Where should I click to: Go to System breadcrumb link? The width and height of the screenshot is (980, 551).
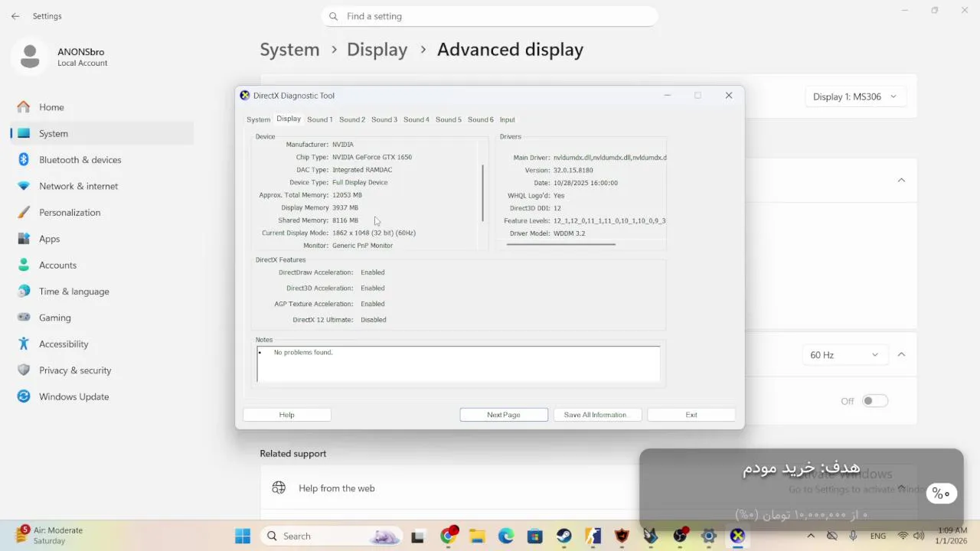[289, 50]
